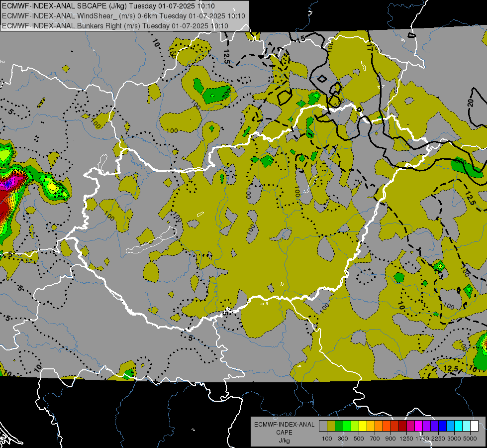This screenshot has width=487, height=448.
Task: Select the bright green 300 legend swatch
Action: [347, 426]
